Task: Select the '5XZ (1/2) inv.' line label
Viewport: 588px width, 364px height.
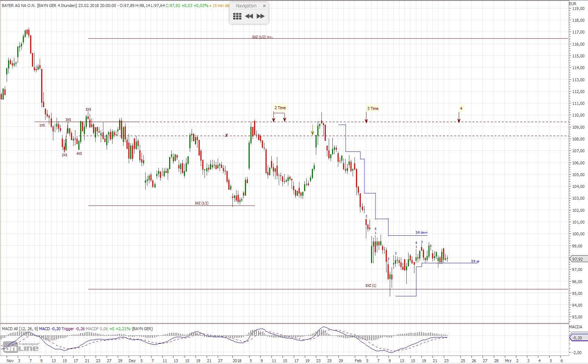Action: 262,37
